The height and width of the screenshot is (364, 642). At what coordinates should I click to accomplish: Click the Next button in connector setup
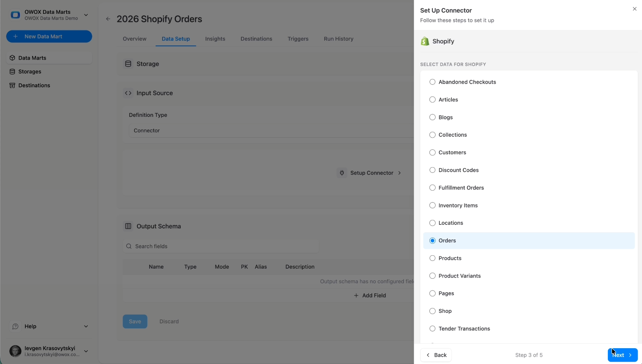pos(622,355)
